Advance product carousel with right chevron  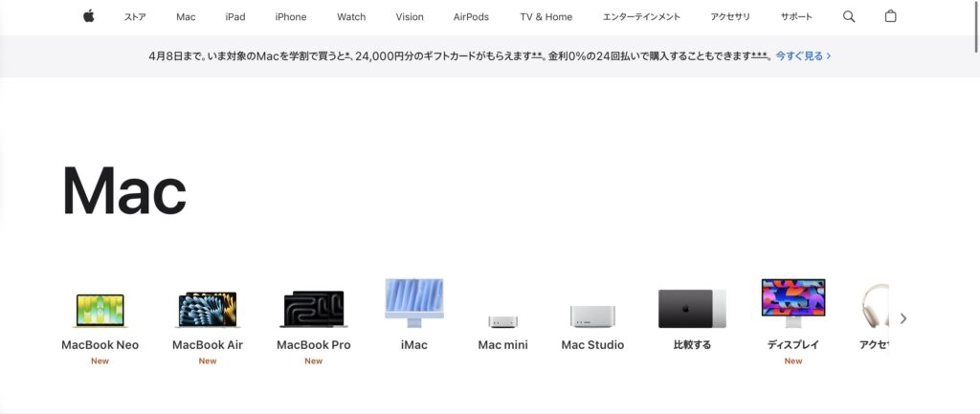[903, 318]
